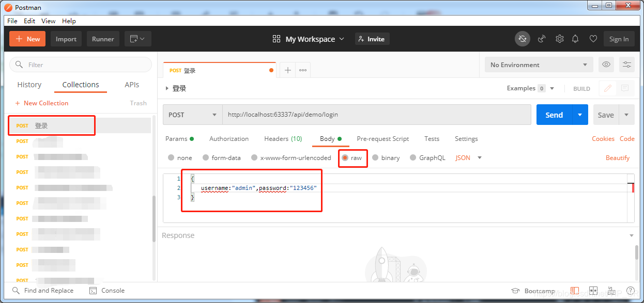Switch to two pane view icon
Screen dimensions: 644x303
click(x=593, y=291)
